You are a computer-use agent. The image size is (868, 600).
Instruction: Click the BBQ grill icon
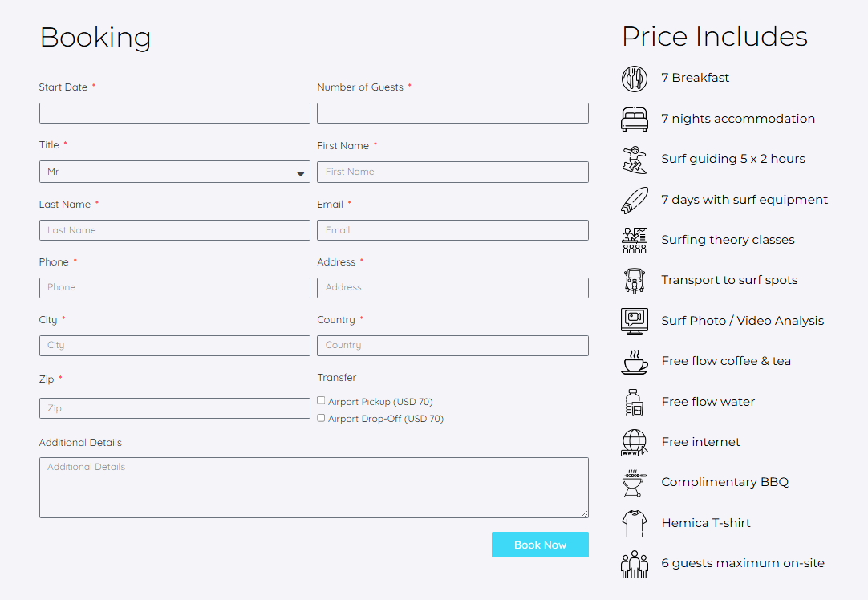pyautogui.click(x=634, y=483)
